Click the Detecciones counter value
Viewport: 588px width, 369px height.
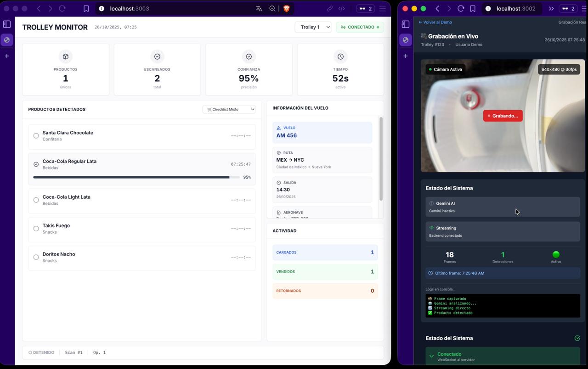point(503,254)
